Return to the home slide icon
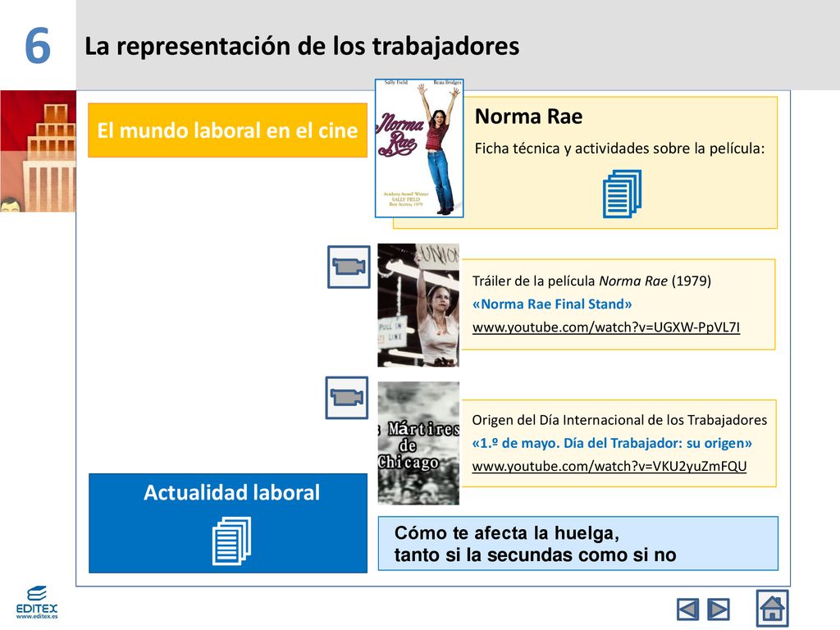 click(x=772, y=609)
